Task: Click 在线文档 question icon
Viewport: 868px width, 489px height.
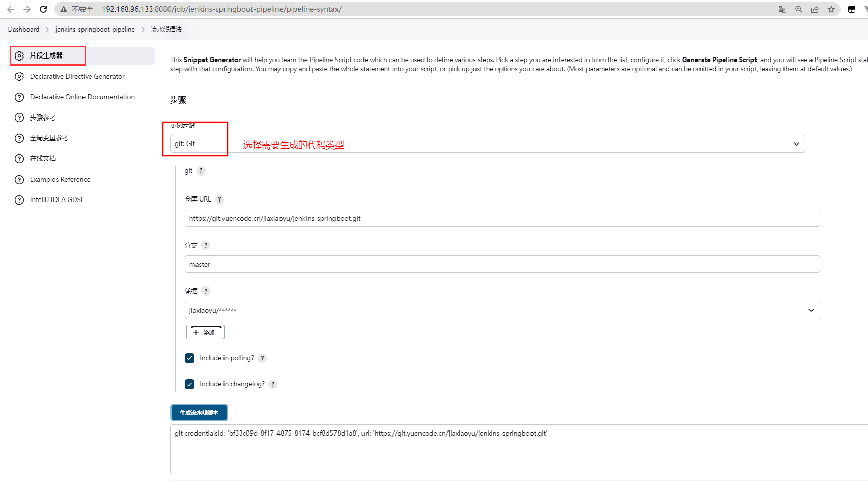Action: (x=19, y=159)
